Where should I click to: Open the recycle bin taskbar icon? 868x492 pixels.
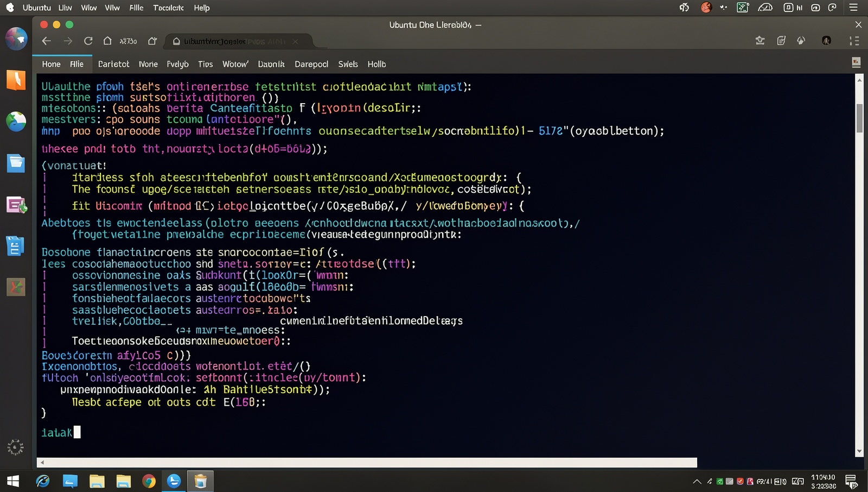click(x=201, y=481)
